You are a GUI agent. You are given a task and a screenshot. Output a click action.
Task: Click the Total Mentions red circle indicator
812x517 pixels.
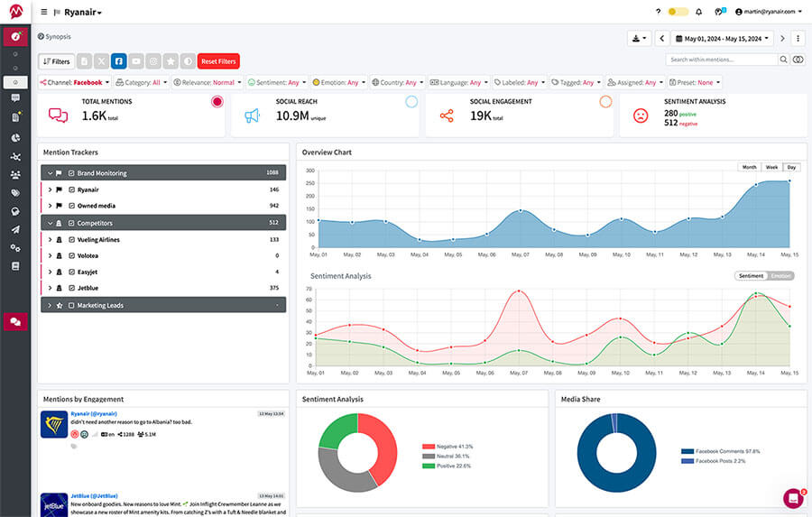pyautogui.click(x=217, y=102)
